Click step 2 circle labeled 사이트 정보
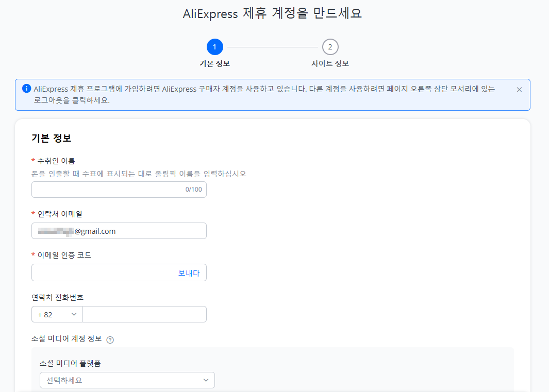This screenshot has height=392, width=549. [x=330, y=46]
